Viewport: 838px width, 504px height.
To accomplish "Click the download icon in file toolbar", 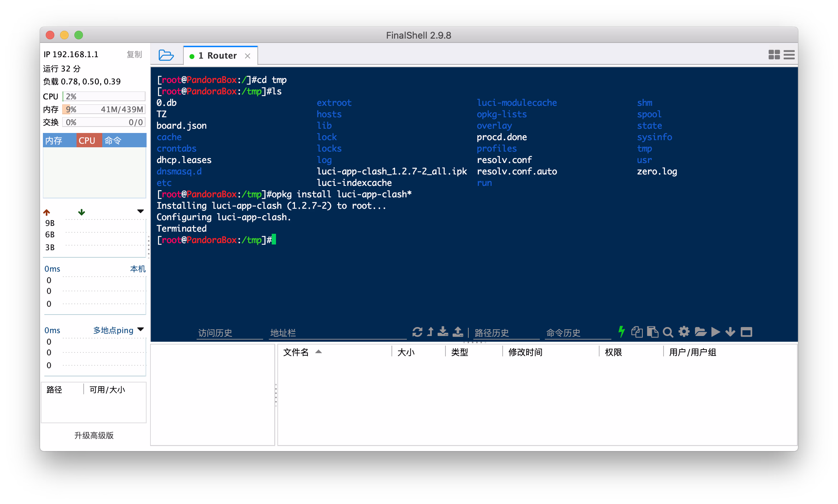I will (x=443, y=332).
